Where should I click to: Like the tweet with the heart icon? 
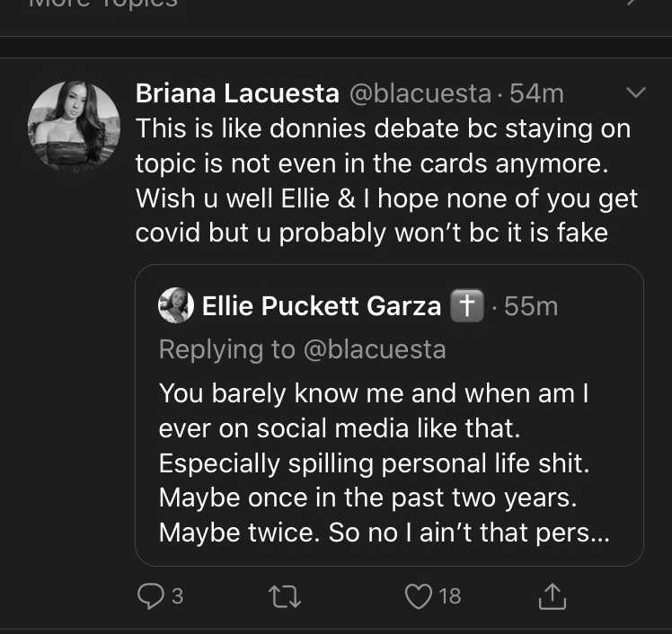pos(419,596)
